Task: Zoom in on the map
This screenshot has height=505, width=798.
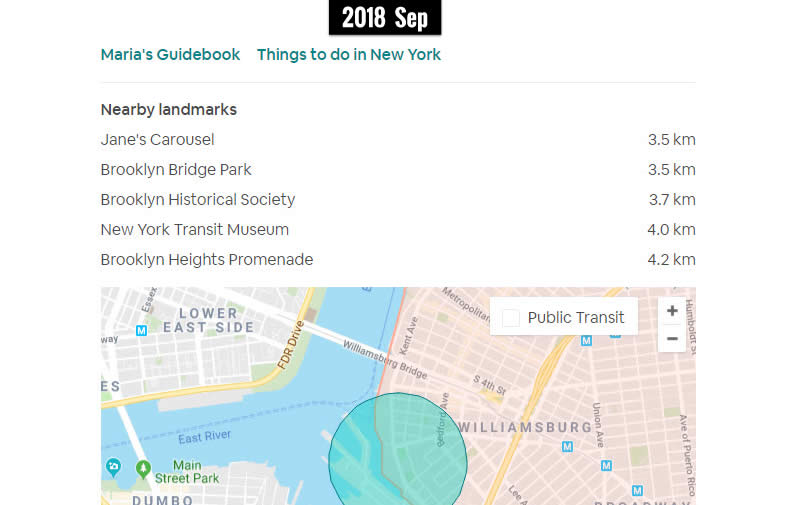Action: (x=672, y=311)
